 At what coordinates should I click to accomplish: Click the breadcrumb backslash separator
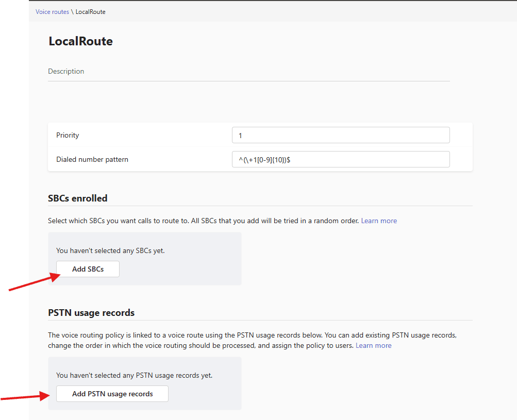coord(72,12)
